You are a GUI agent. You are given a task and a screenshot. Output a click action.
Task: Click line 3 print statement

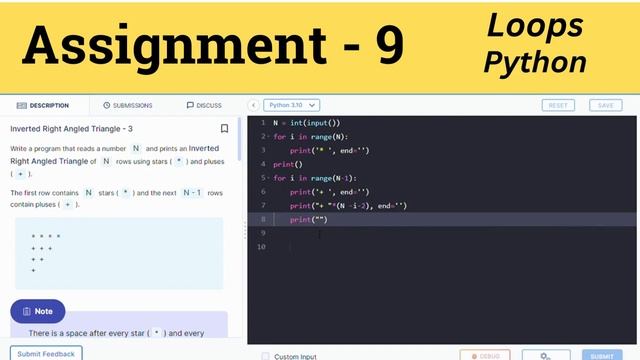tap(329, 151)
